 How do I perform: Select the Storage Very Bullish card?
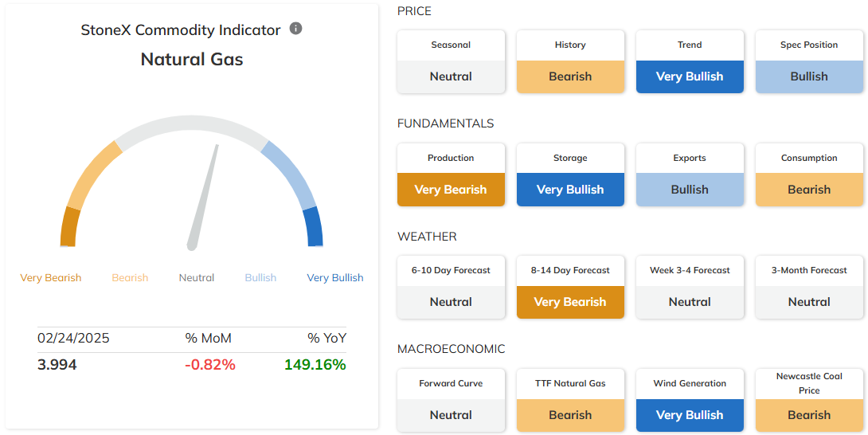pos(570,174)
